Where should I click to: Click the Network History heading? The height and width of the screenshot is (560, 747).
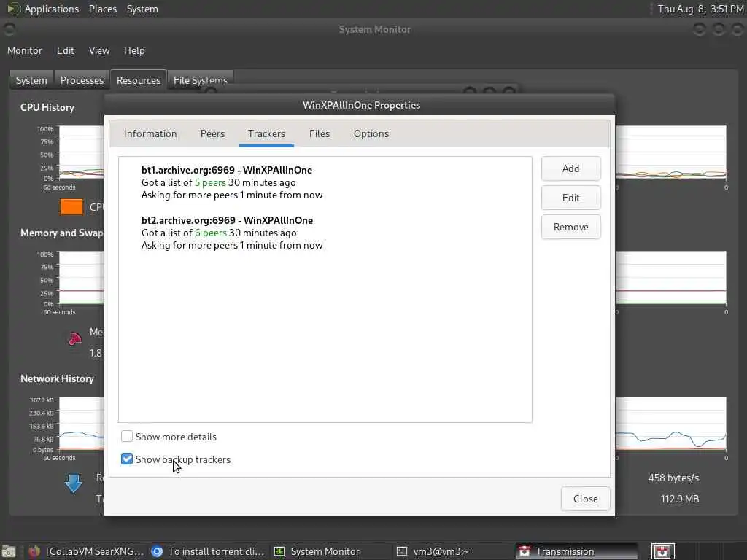57,379
